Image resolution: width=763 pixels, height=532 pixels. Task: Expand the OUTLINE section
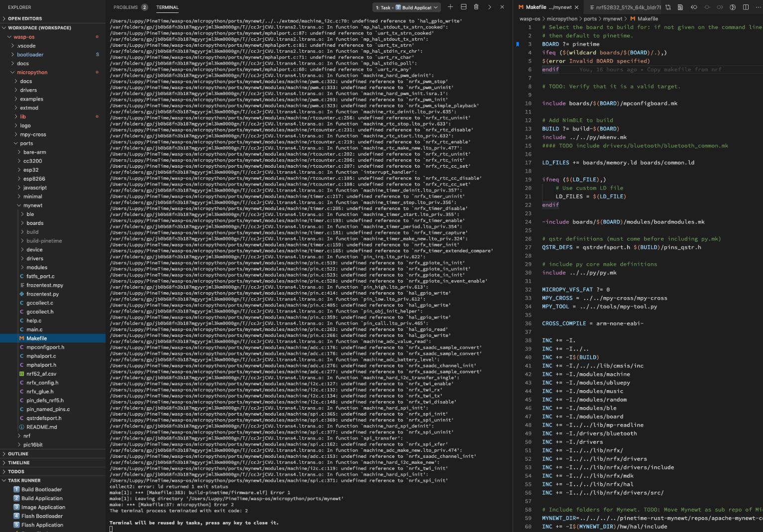(x=18, y=454)
